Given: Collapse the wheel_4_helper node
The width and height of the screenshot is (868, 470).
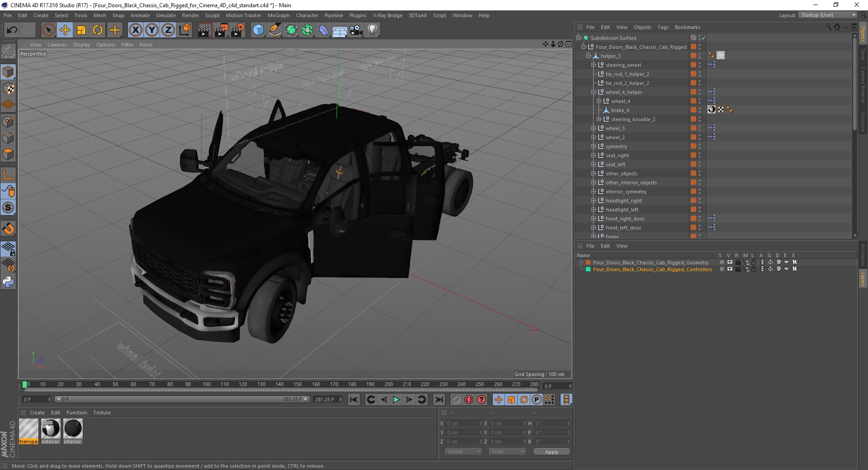Looking at the screenshot, I should tap(594, 92).
